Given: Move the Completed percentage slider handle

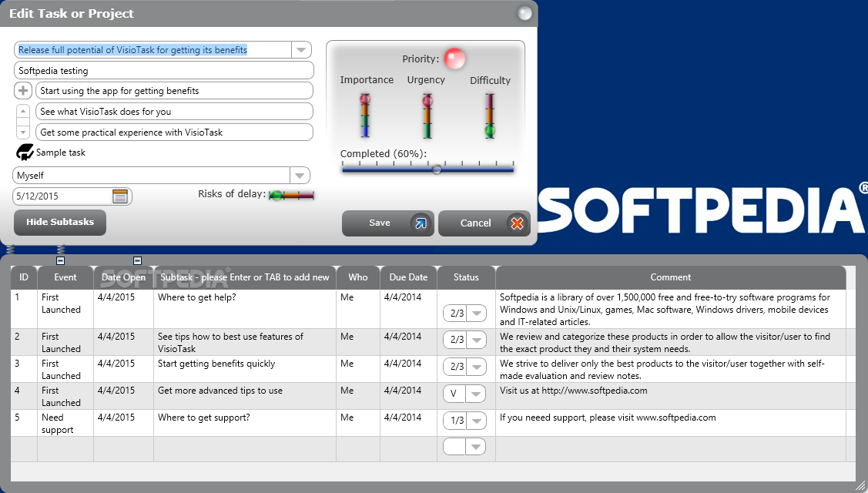Looking at the screenshot, I should (x=437, y=169).
